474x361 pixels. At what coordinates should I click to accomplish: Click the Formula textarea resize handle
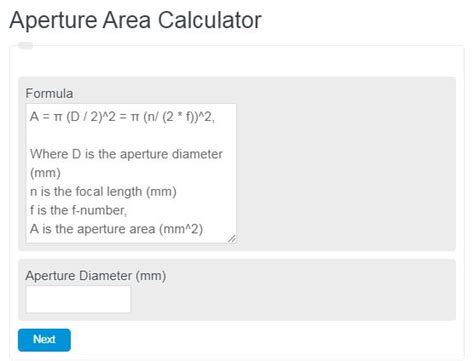pyautogui.click(x=232, y=239)
